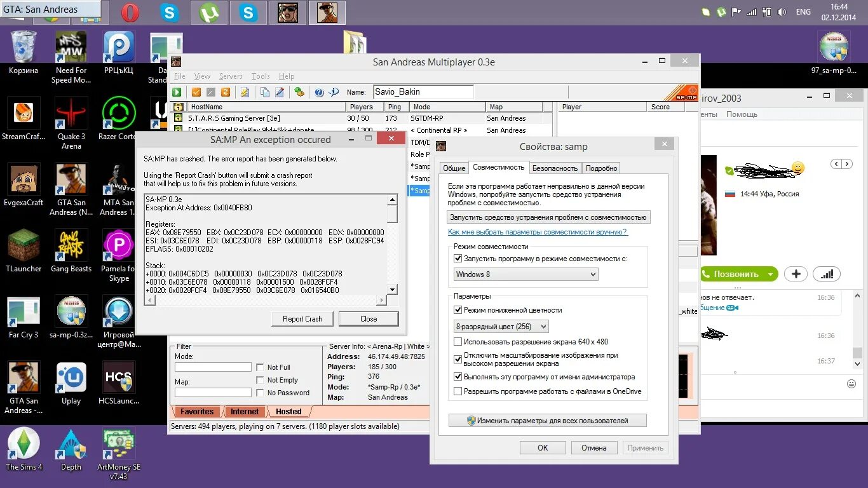The width and height of the screenshot is (868, 488).
Task: Open the Корзина recycle bin desktop icon
Action: click(x=24, y=53)
